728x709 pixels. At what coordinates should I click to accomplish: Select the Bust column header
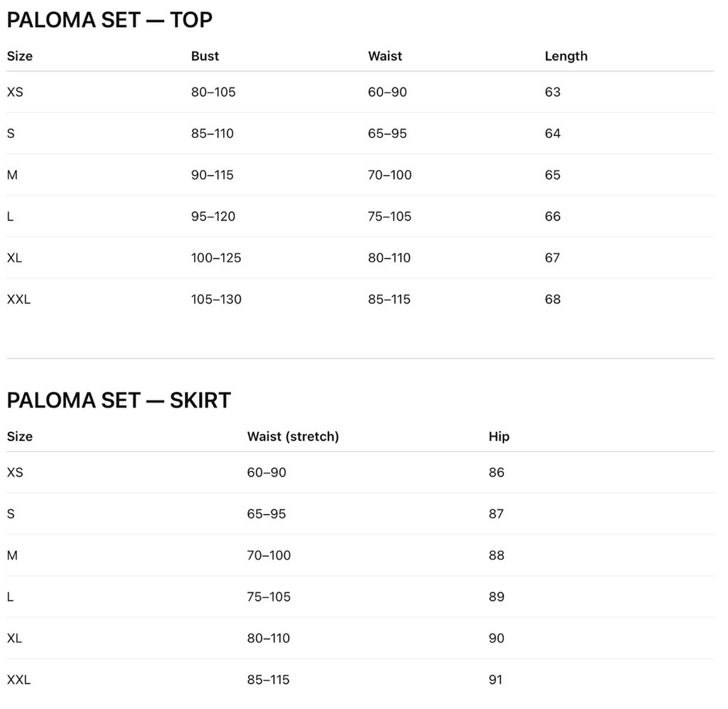(x=205, y=56)
